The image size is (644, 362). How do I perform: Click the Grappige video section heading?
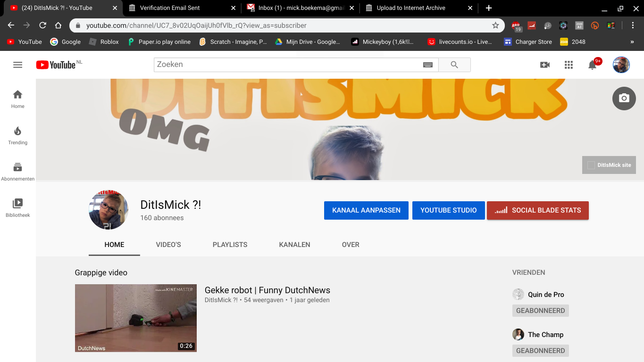click(x=101, y=272)
